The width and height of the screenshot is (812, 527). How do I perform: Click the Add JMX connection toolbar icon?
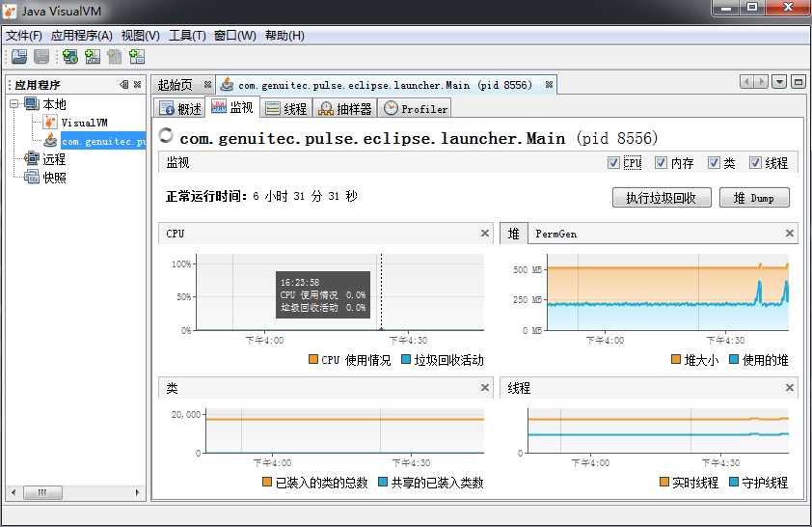(x=93, y=57)
